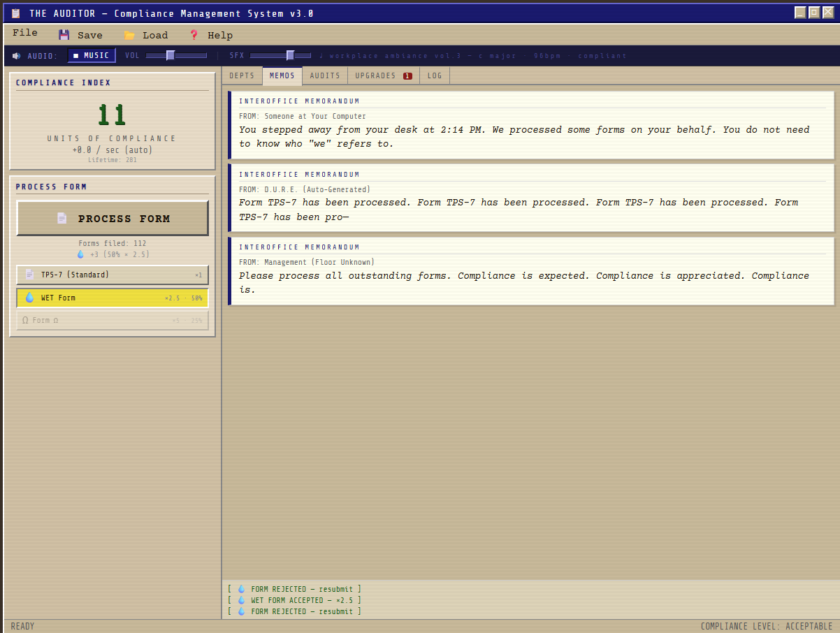Click the '+0.0 / sec (auto)' rate
The width and height of the screenshot is (840, 633).
click(x=113, y=150)
